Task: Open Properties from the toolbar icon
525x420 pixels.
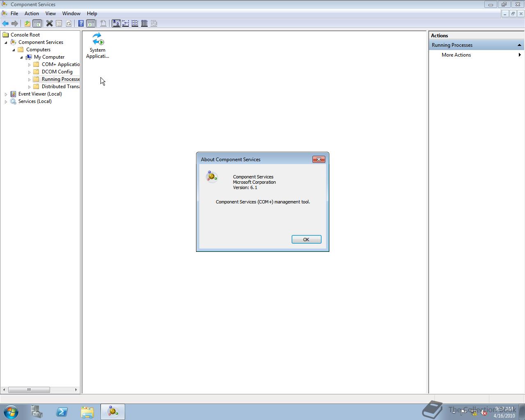Action: click(x=59, y=23)
